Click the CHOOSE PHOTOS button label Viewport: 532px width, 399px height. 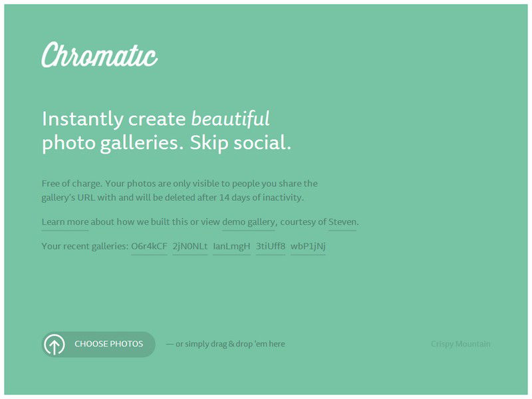pyautogui.click(x=109, y=344)
